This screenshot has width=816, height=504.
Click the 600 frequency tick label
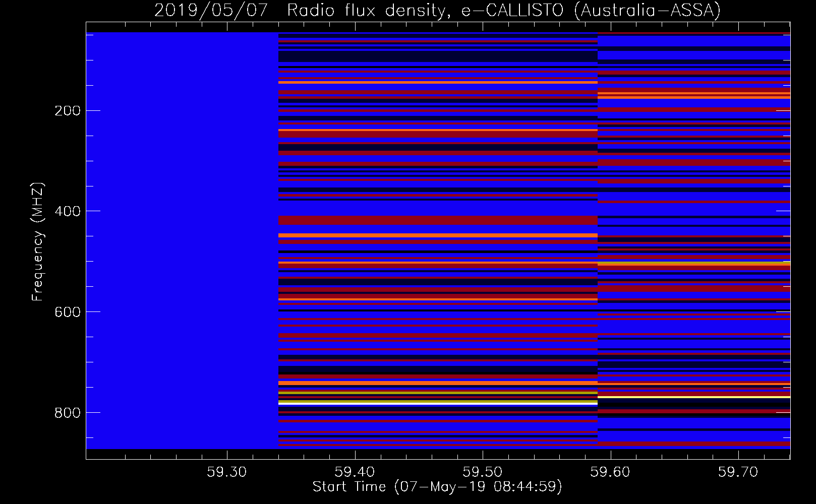click(x=68, y=312)
